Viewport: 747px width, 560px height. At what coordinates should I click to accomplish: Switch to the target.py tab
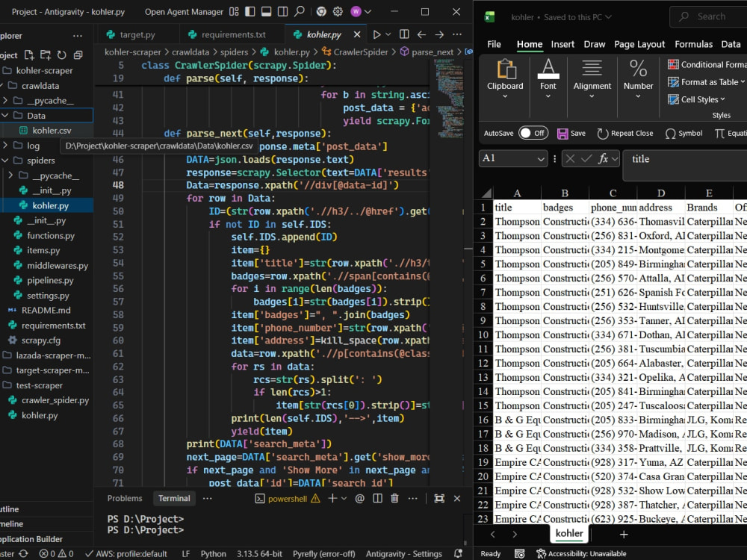click(x=137, y=35)
